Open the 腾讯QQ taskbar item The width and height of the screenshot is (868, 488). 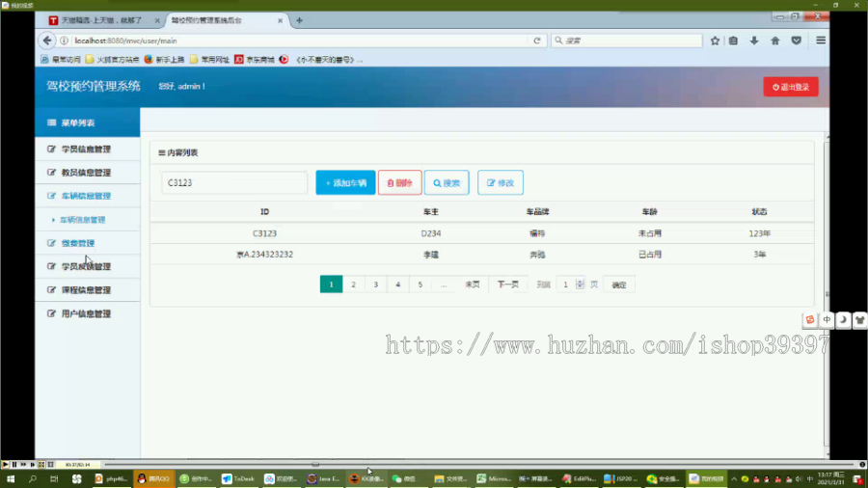(153, 479)
